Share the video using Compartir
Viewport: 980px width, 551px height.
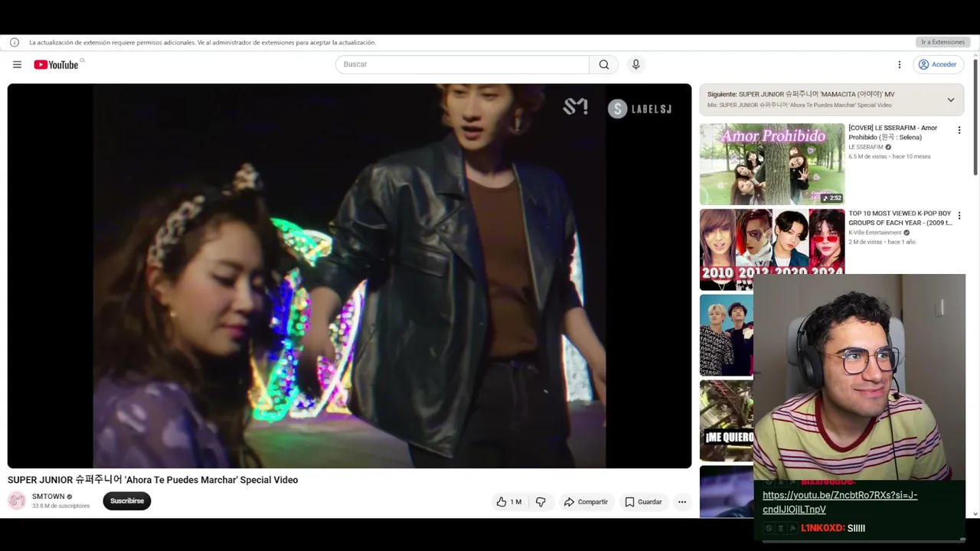click(x=586, y=502)
